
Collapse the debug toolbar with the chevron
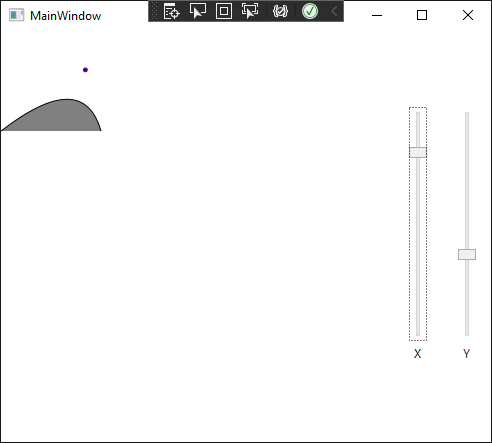point(334,11)
